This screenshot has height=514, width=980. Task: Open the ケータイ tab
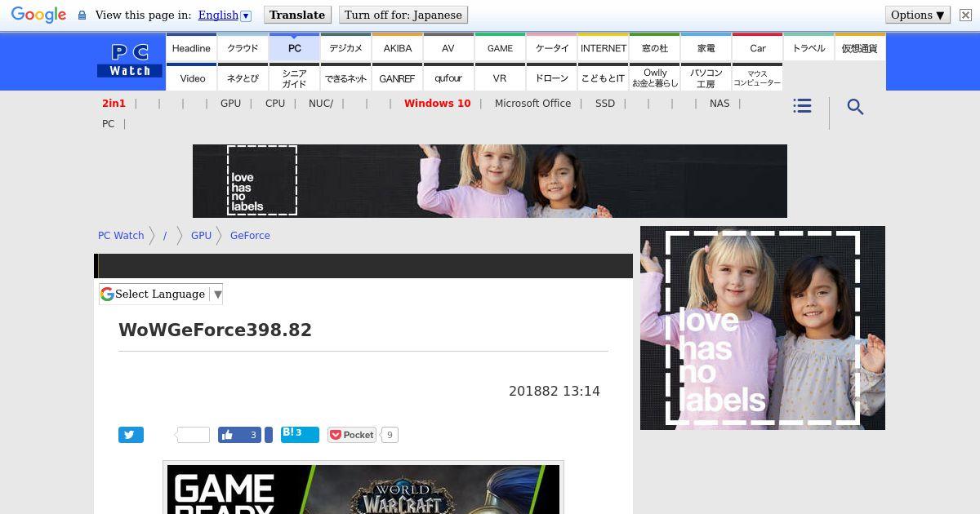[x=551, y=48]
